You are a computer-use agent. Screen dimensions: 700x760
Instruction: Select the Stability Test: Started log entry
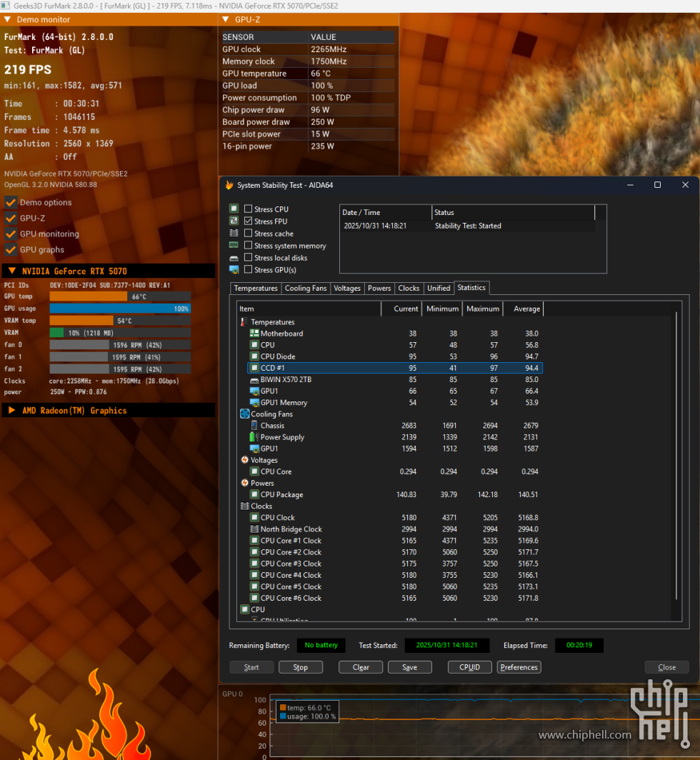click(467, 226)
